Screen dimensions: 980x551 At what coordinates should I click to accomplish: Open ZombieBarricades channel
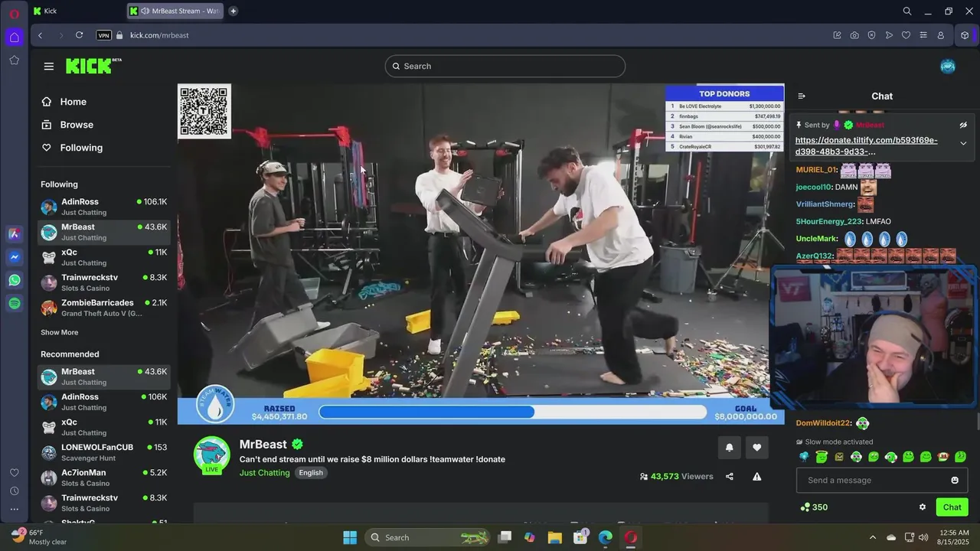click(x=103, y=308)
